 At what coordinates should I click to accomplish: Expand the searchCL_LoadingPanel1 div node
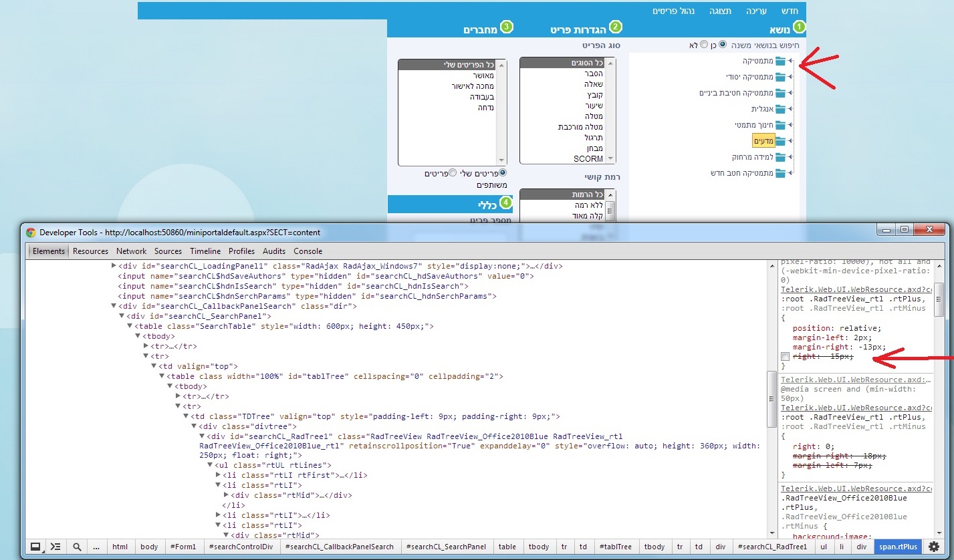[x=114, y=266]
